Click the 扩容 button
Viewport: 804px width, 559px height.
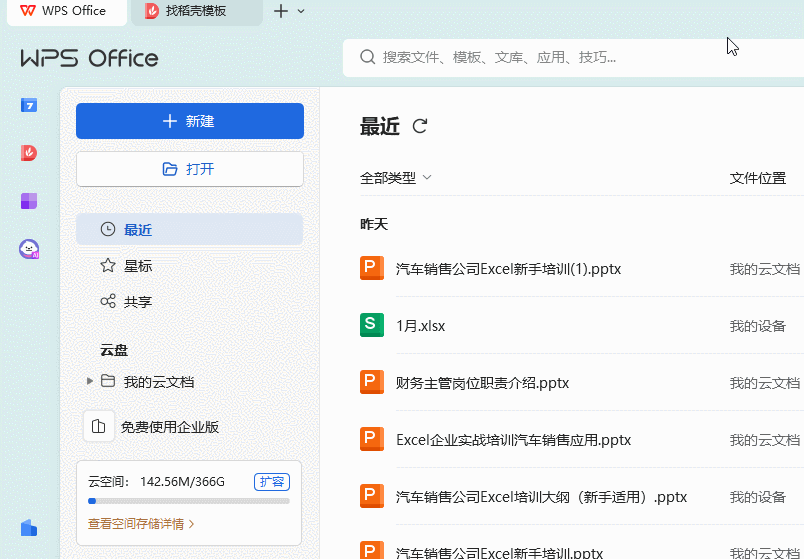(272, 482)
